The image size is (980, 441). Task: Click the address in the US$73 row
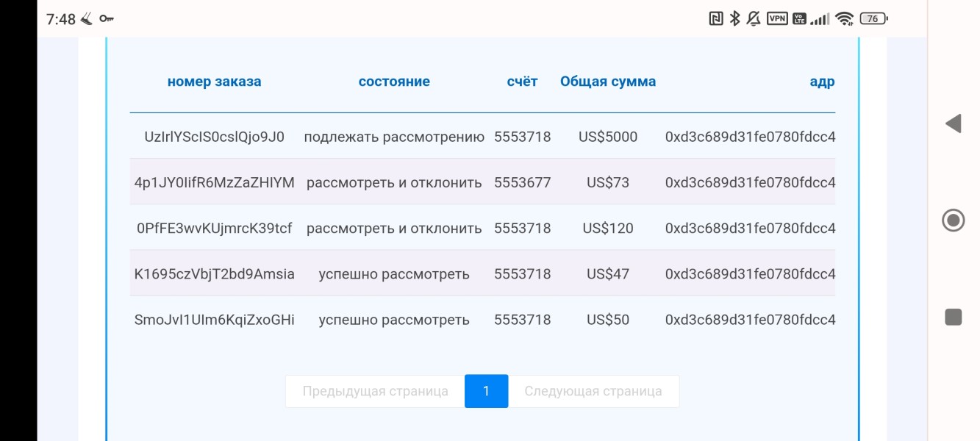tap(750, 182)
